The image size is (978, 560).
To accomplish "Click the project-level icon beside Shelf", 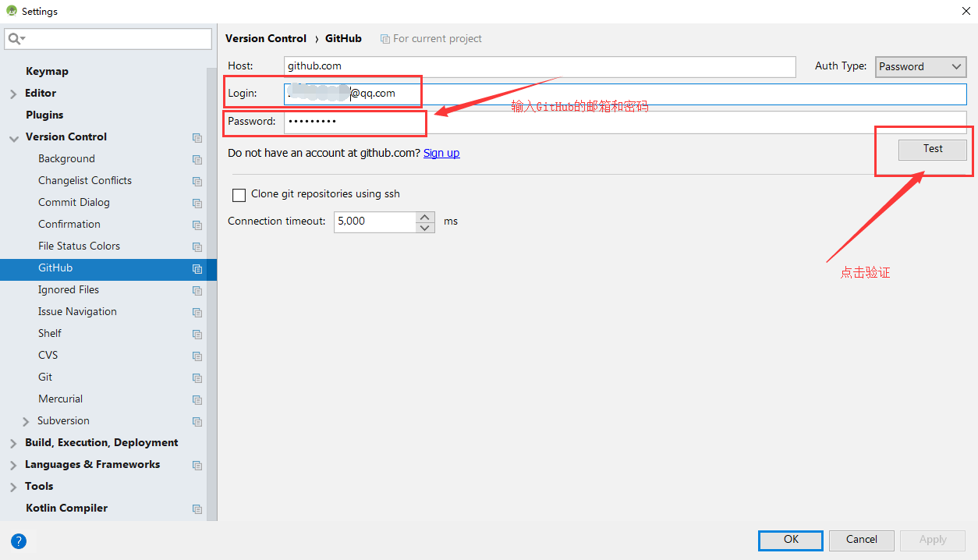I will coord(197,334).
